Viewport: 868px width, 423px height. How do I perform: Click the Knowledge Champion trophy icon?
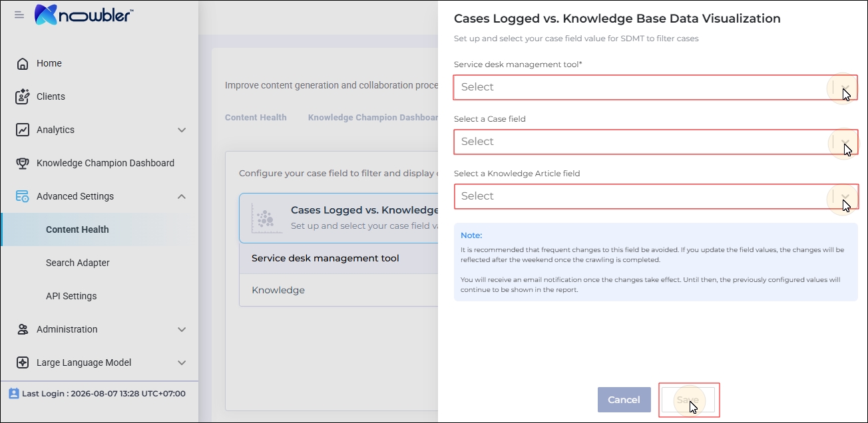point(23,163)
